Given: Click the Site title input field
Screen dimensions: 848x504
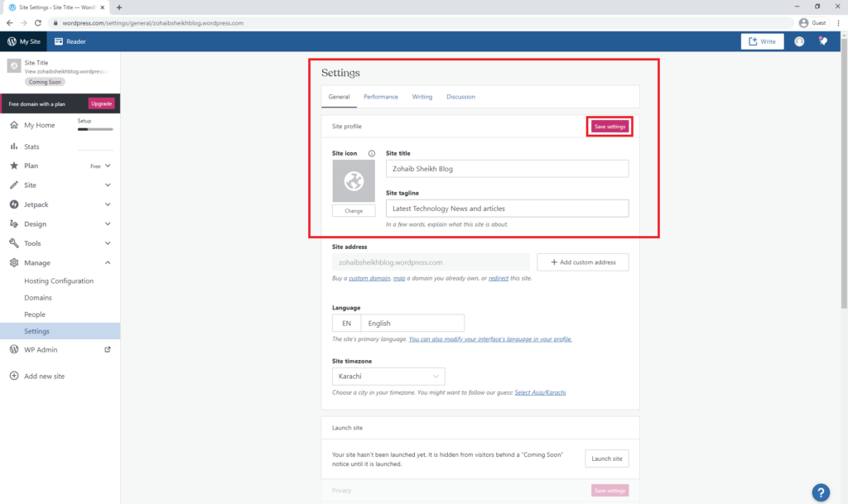Looking at the screenshot, I should click(x=508, y=169).
